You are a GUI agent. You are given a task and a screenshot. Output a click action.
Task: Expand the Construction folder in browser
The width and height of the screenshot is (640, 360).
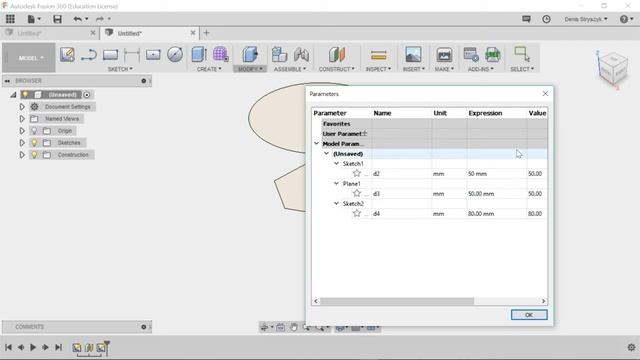click(x=22, y=155)
